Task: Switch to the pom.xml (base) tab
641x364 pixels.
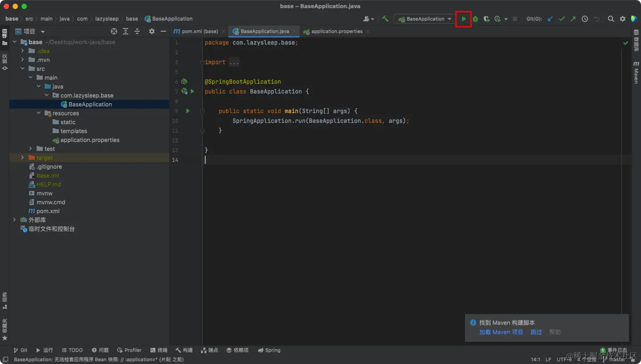Action: coord(199,32)
